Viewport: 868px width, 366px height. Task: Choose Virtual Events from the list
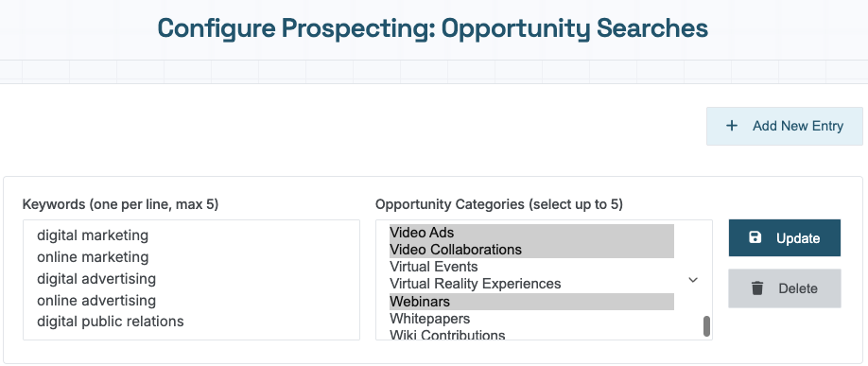pyautogui.click(x=531, y=267)
